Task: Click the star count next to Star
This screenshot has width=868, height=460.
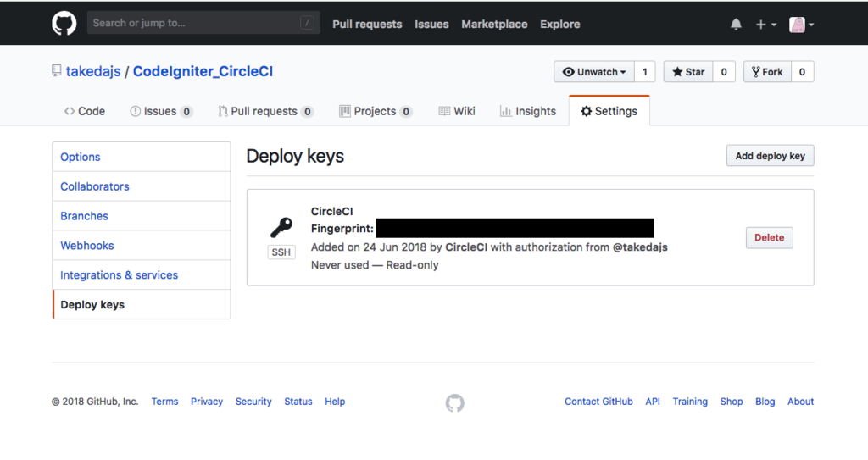Action: pyautogui.click(x=724, y=71)
